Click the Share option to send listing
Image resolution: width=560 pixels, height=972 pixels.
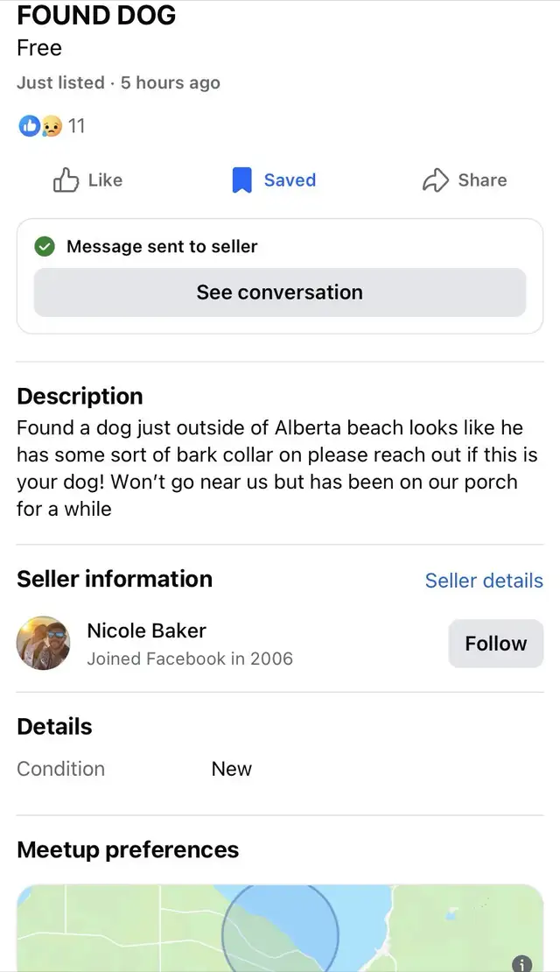[x=465, y=180]
